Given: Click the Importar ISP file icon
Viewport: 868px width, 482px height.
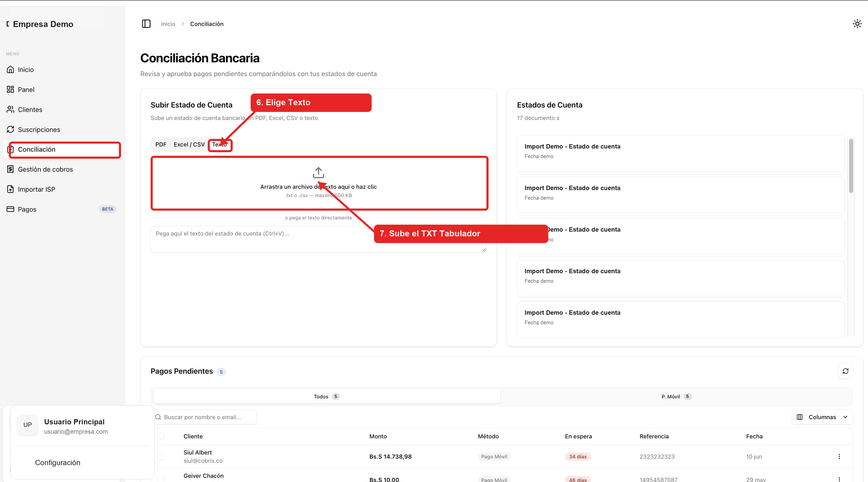Looking at the screenshot, I should click(x=10, y=189).
